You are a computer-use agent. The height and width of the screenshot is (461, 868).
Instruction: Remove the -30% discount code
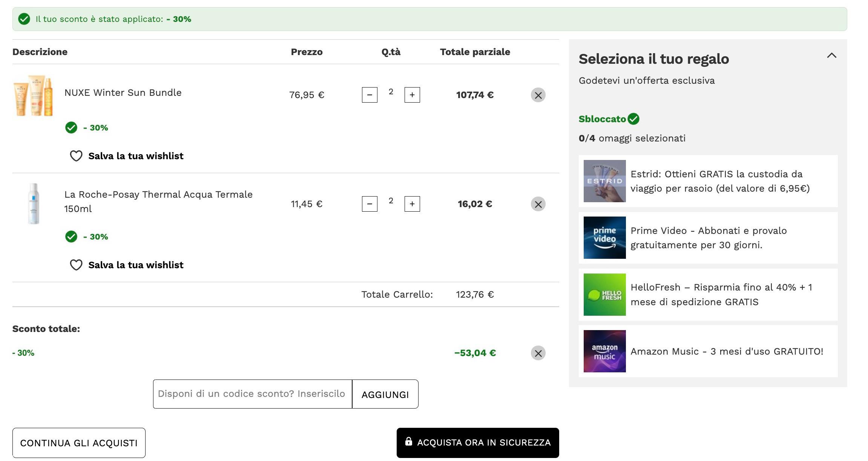538,353
